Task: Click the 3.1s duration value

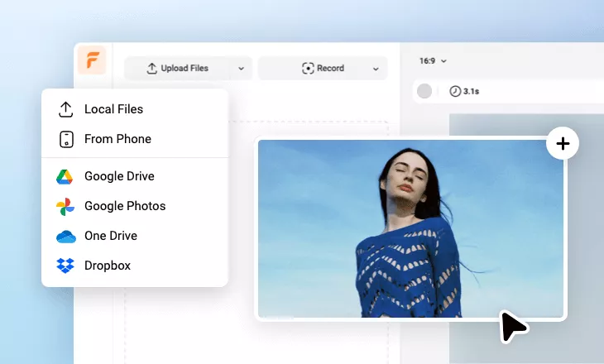Action: point(471,91)
